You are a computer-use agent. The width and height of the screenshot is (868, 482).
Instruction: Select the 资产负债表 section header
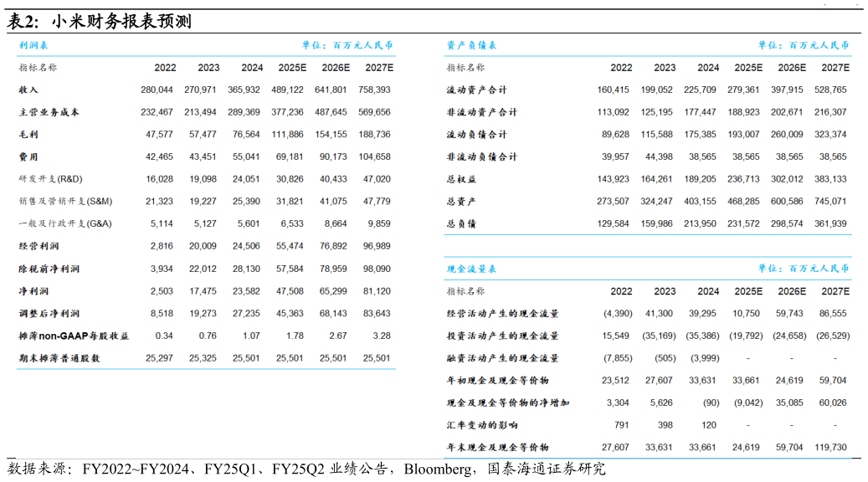(471, 45)
